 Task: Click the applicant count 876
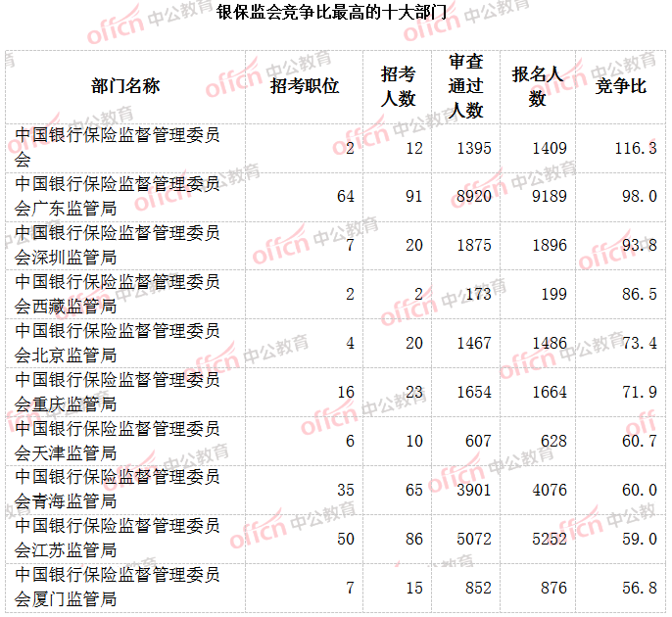553,588
